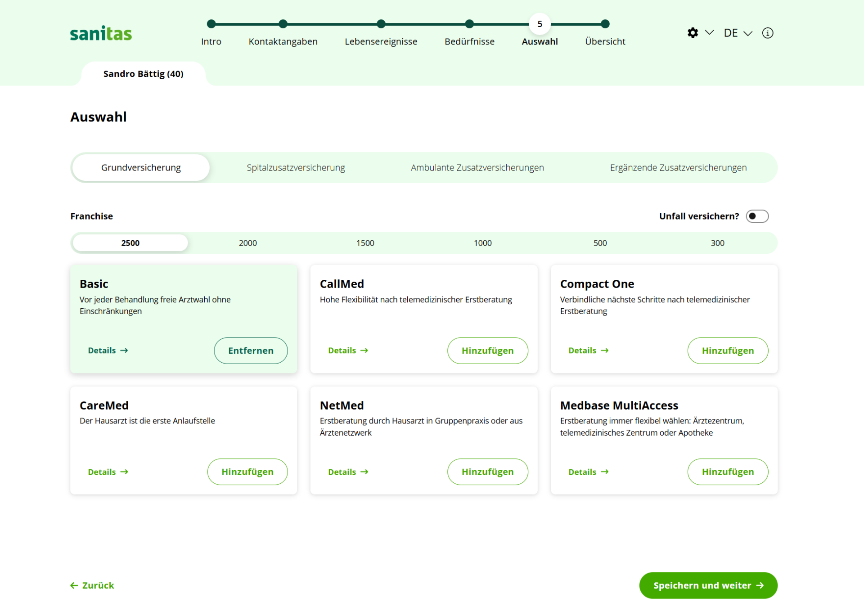Click Speichern und weiter

708,585
